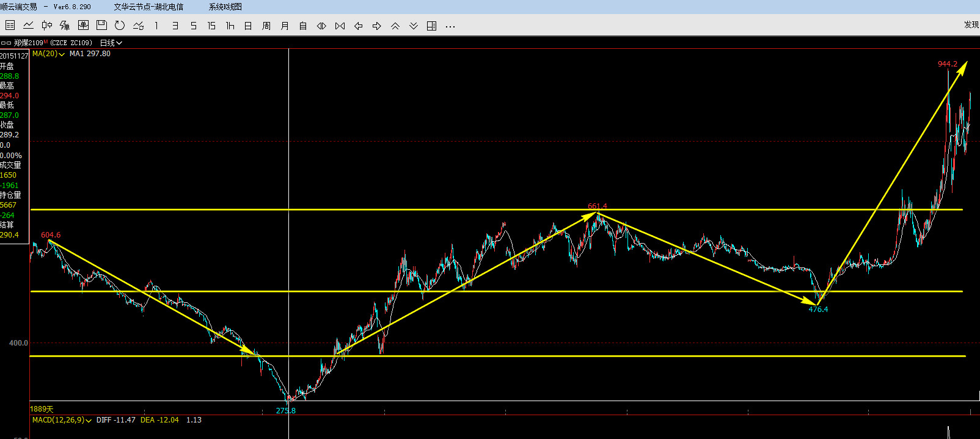Viewport: 980px width, 439px height.
Task: Click the left arrow icon
Action: coord(359,26)
